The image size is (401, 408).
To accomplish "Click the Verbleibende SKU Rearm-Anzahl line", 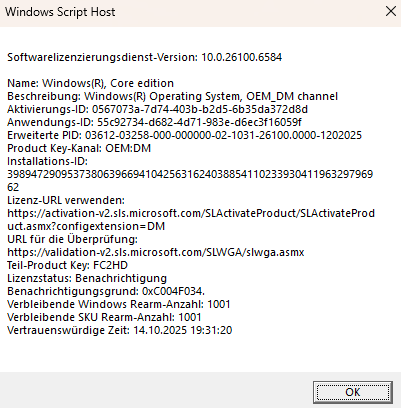I will point(104,317).
